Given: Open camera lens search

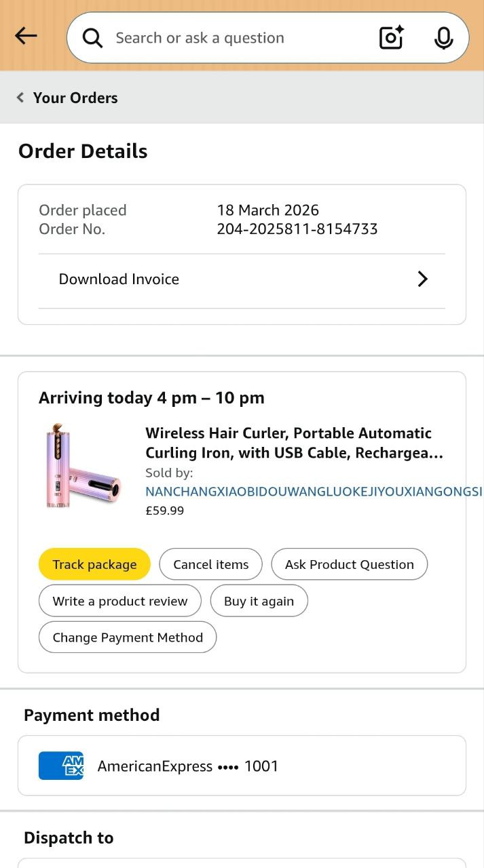Looking at the screenshot, I should pos(391,38).
